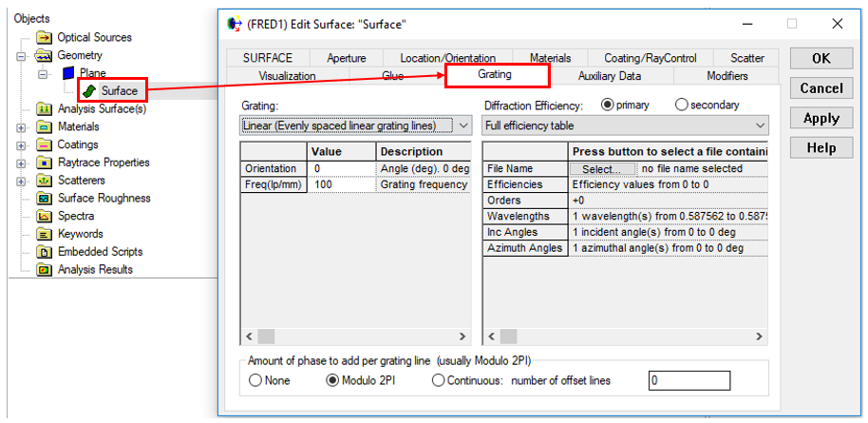The width and height of the screenshot is (868, 423).
Task: Choose the Continuous phase radio button
Action: (x=439, y=381)
